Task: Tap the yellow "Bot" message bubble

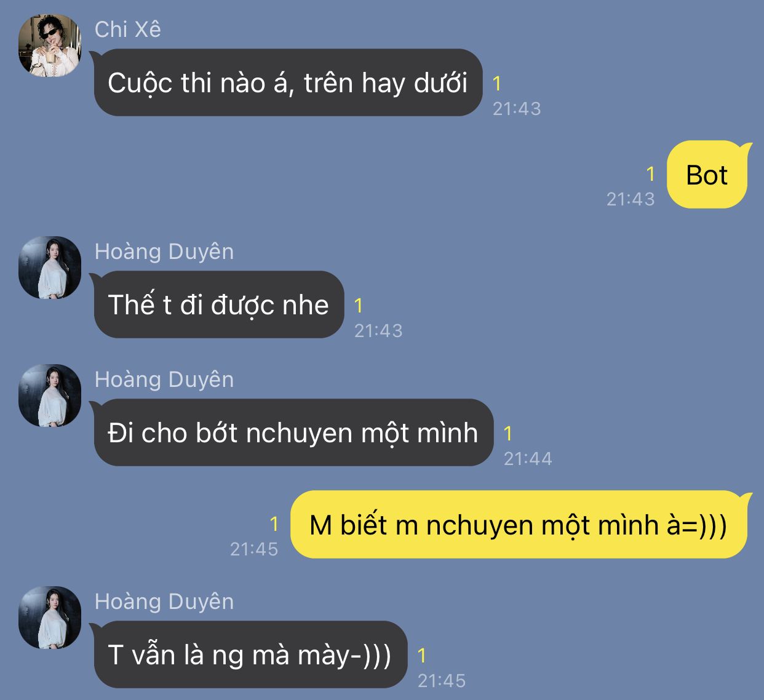Action: pos(707,175)
